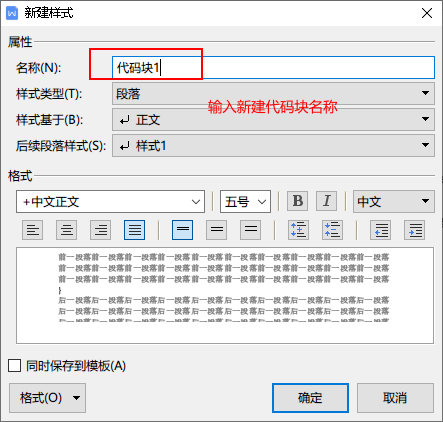Open the 样式类型 dropdown showing 段落
Viewport: 443px width, 422px height.
273,94
